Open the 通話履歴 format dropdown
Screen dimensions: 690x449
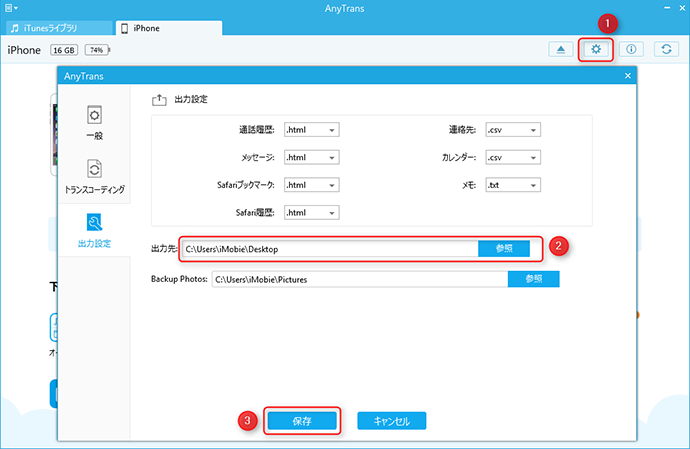coord(312,130)
